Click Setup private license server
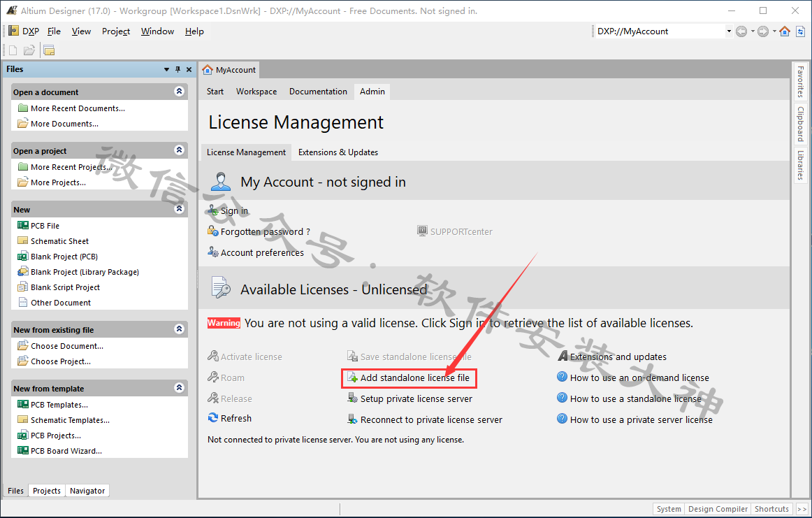 (x=416, y=399)
